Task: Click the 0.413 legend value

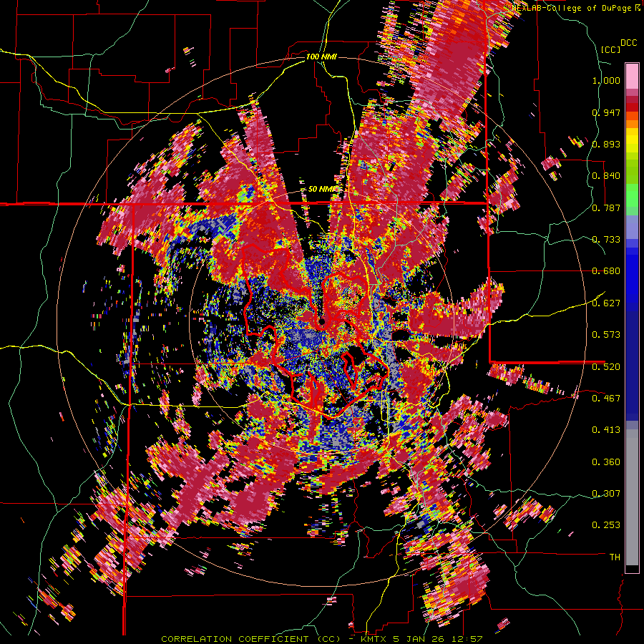Action: (606, 430)
